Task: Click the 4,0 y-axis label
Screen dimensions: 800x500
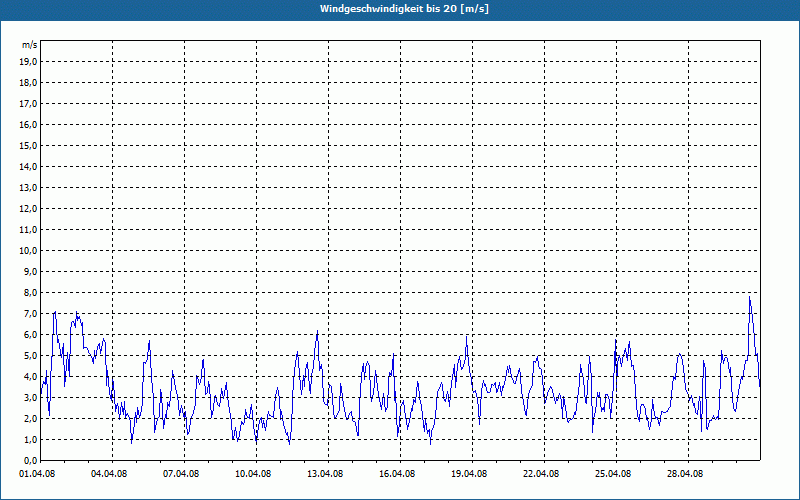Action: click(x=31, y=377)
